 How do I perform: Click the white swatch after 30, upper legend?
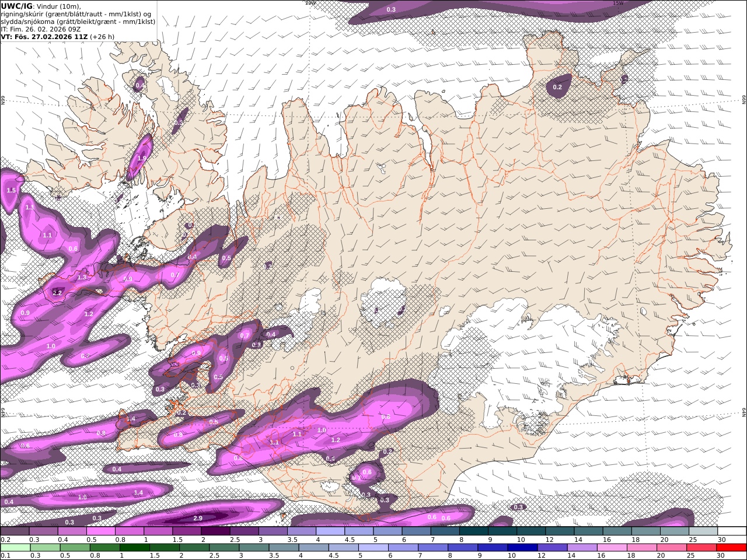[732, 531]
